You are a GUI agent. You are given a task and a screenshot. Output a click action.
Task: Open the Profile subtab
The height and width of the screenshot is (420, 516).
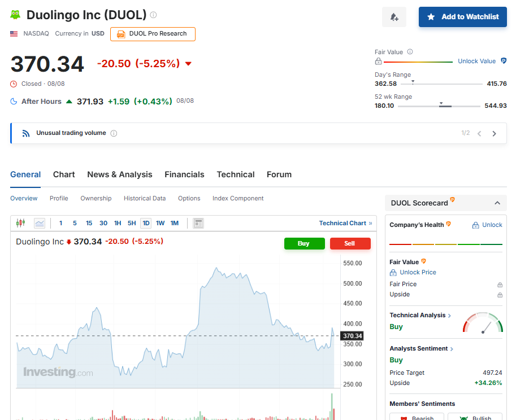tap(59, 198)
